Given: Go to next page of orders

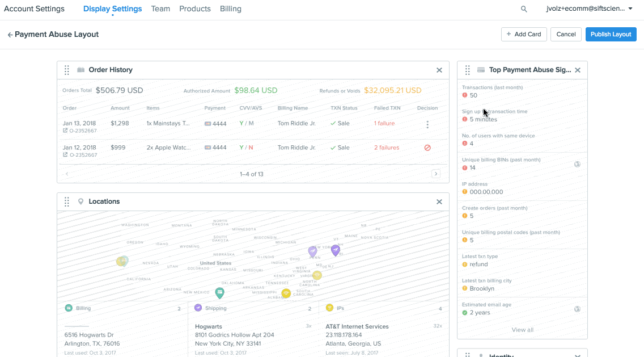Looking at the screenshot, I should (x=436, y=174).
